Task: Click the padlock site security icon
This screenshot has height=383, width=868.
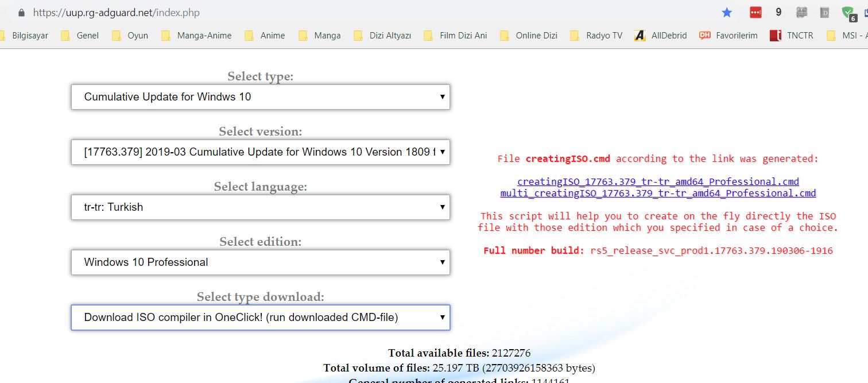Action: tap(22, 12)
